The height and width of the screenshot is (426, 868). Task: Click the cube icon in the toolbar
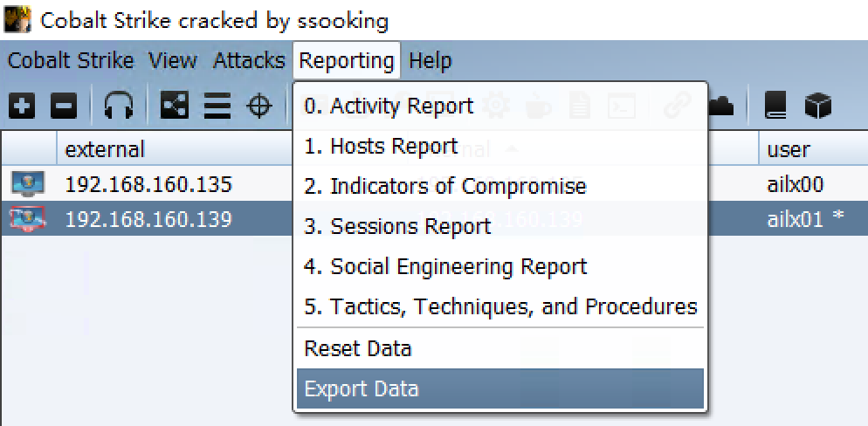click(x=817, y=106)
